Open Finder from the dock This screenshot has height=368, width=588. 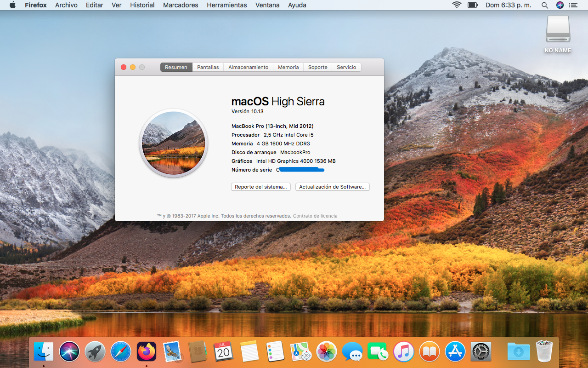(x=44, y=352)
